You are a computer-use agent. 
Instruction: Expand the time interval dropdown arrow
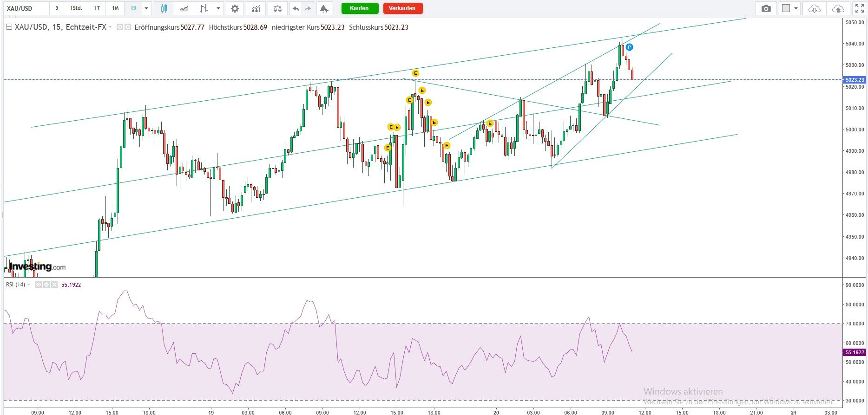(146, 8)
